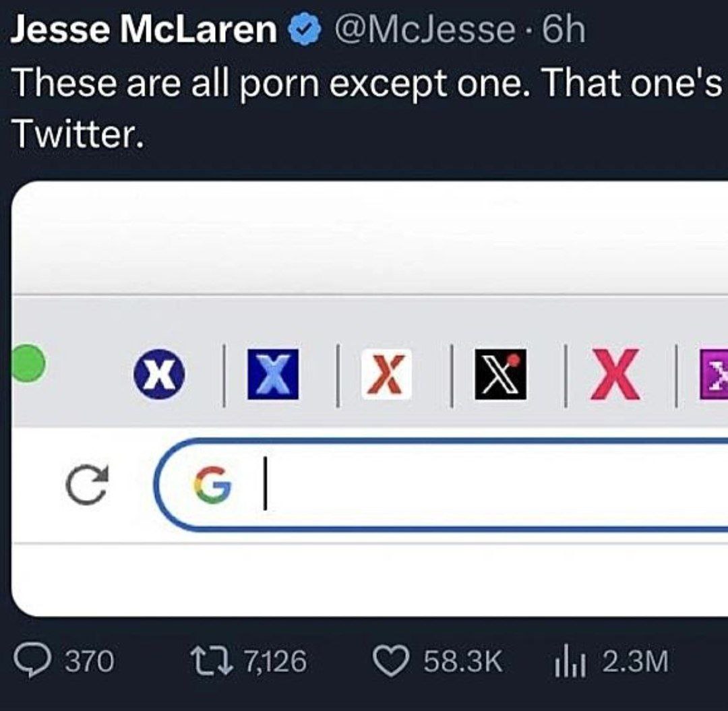This screenshot has width=728, height=711.
Task: Open the @McJesse handle link
Action: coord(422,30)
